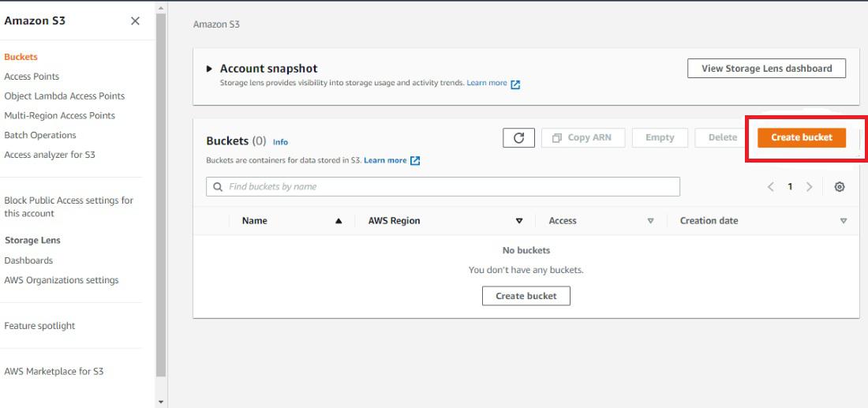Click View Storage Lens dashboard button
This screenshot has width=868, height=408.
766,69
